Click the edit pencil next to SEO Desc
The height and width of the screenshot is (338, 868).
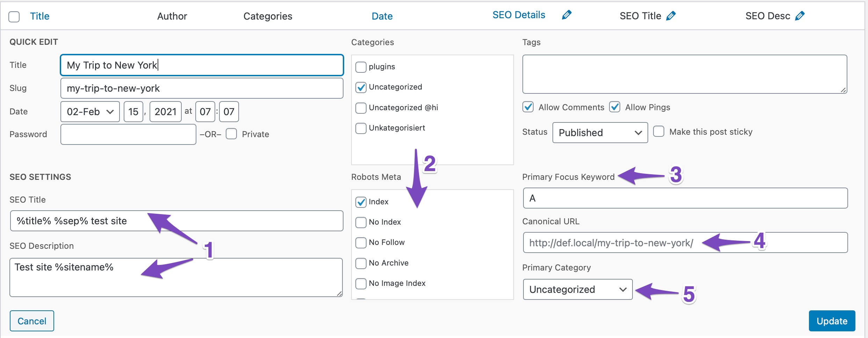800,16
